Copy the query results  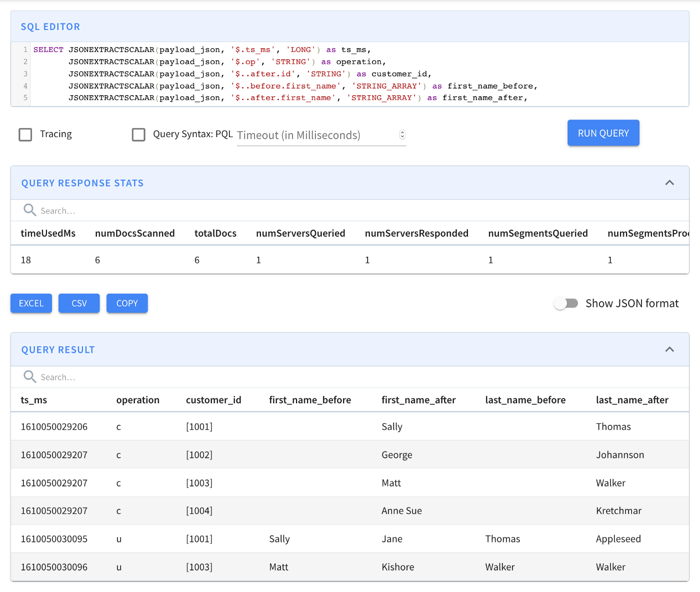pyautogui.click(x=126, y=303)
